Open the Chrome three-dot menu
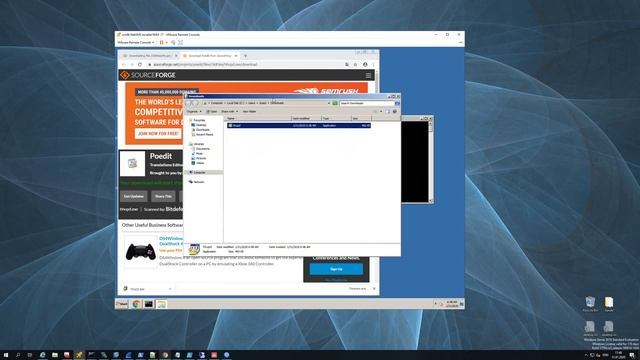 tap(373, 64)
